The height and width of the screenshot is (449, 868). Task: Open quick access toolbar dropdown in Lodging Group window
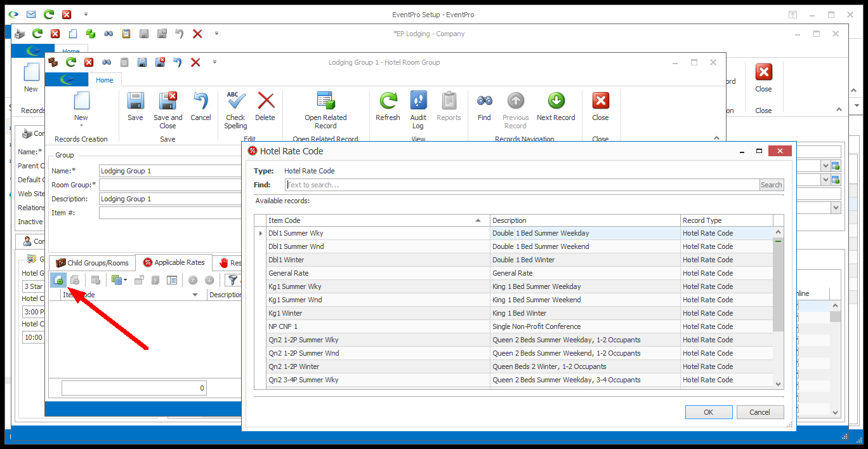click(x=214, y=62)
